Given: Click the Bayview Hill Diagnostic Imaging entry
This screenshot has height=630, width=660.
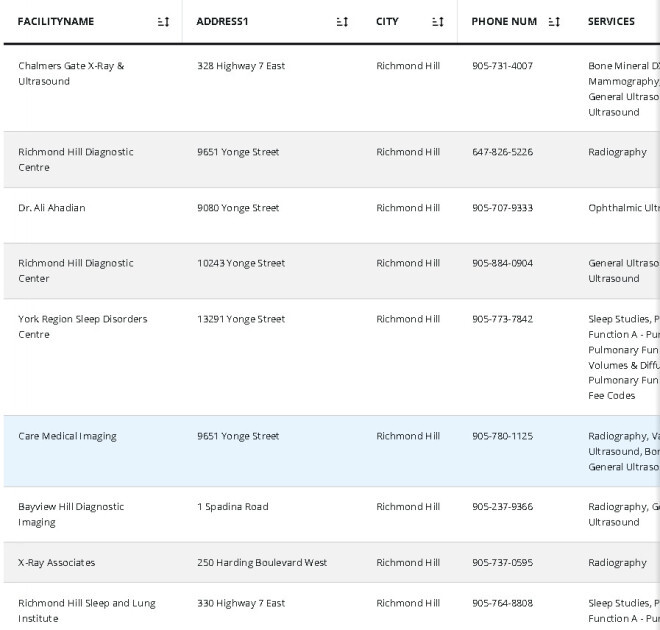Looking at the screenshot, I should 71,514.
